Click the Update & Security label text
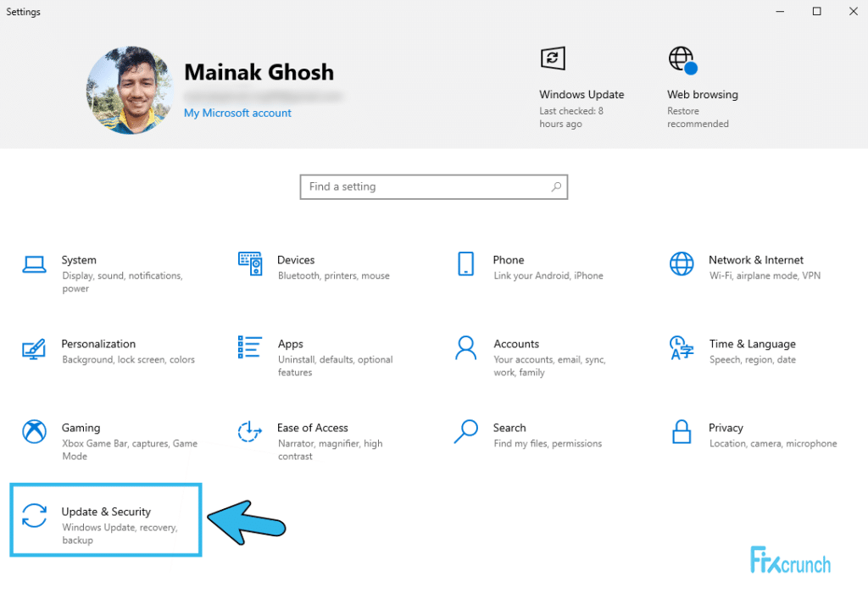This screenshot has height=593, width=868. [x=106, y=512]
